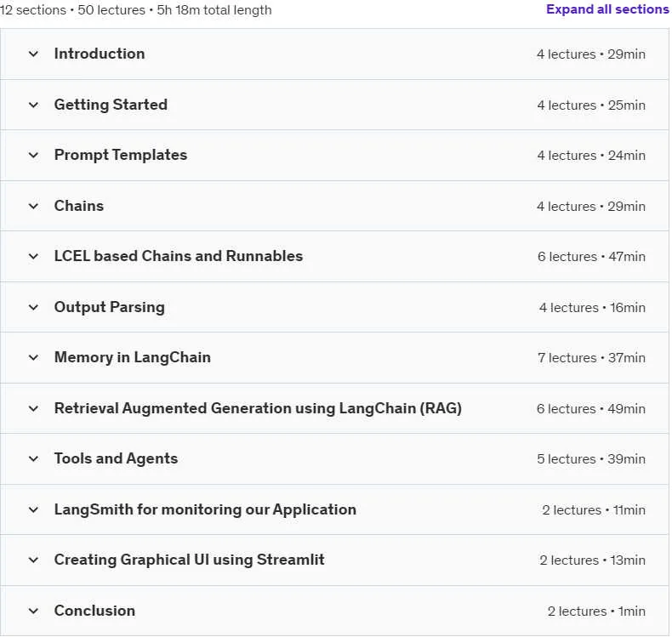Viewport: 672px width, 637px height.
Task: Click the chevron beside Creating Graphical UI
Action: click(x=33, y=560)
